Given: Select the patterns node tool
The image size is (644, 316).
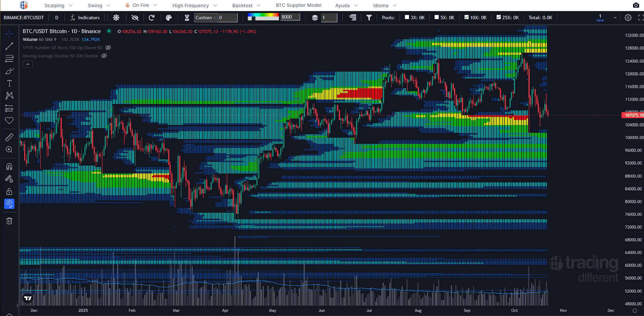Looking at the screenshot, I should (9, 96).
